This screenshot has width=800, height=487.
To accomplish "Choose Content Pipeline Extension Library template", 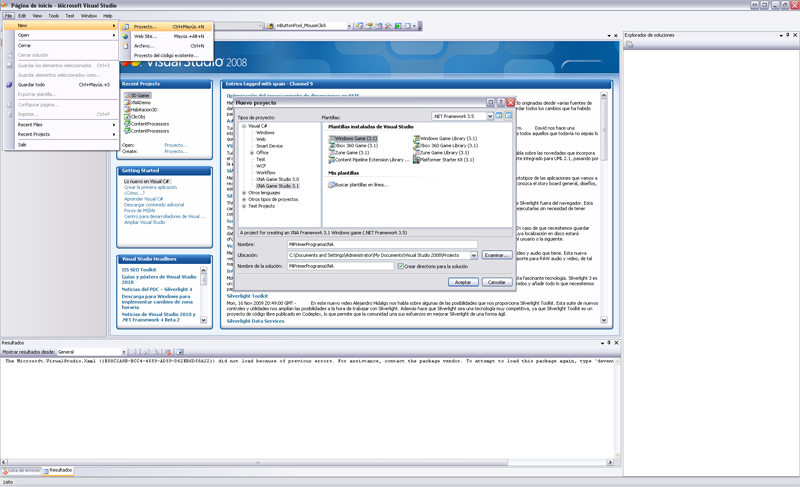I will (369, 160).
